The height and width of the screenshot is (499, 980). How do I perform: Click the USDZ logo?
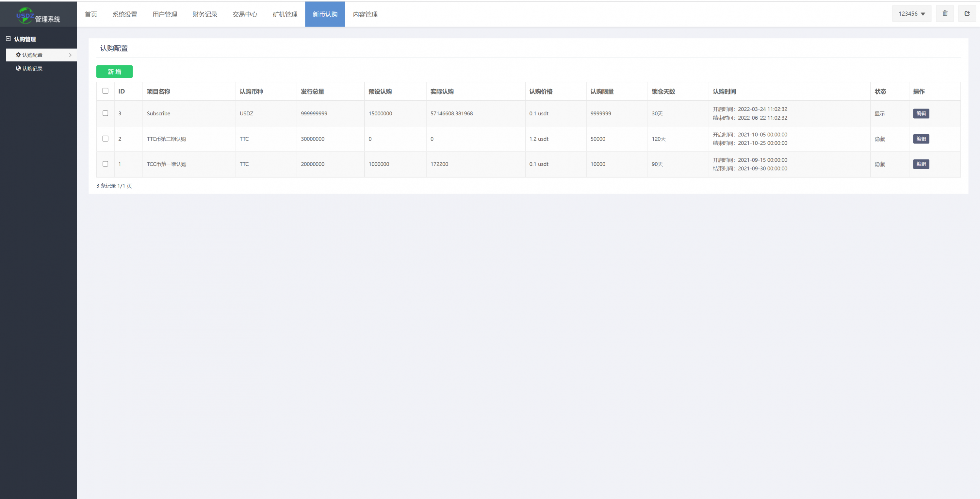[25, 16]
